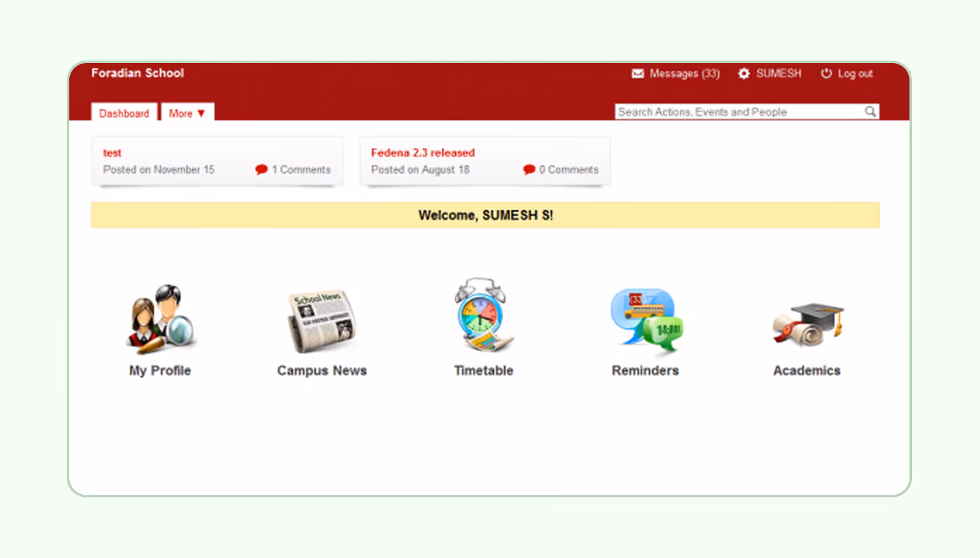Screen dimensions: 980x558
Task: Open the My Profile icon
Action: (x=161, y=319)
